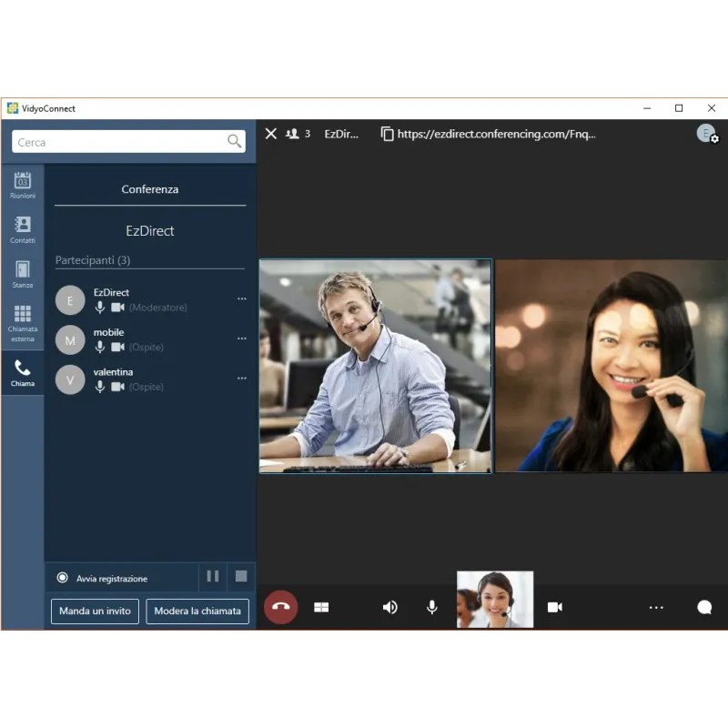Open the chat bubble
The width and height of the screenshot is (728, 728).
704,607
